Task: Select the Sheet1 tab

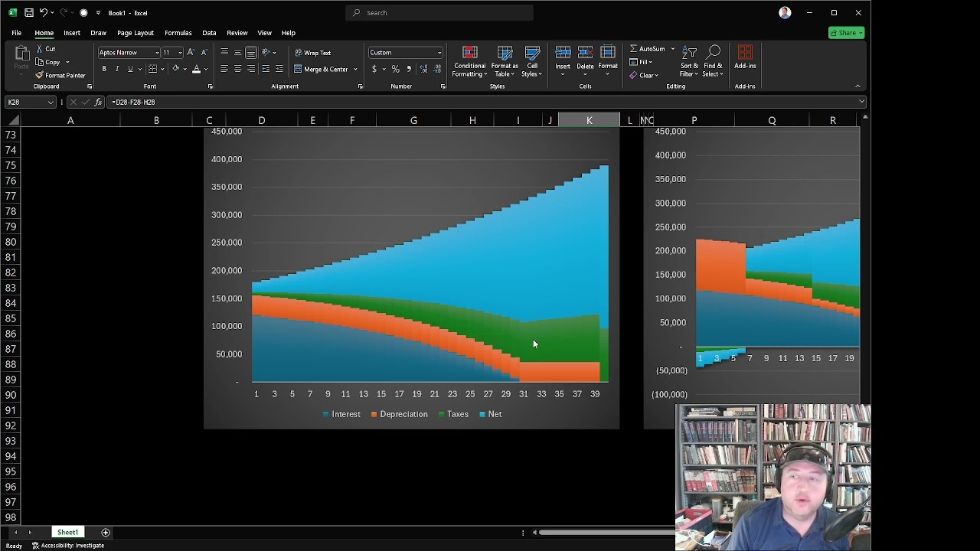Action: pos(67,532)
